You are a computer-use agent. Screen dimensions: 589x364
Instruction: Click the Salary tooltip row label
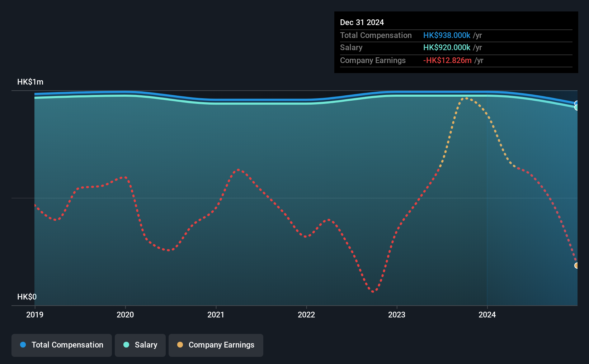(351, 47)
